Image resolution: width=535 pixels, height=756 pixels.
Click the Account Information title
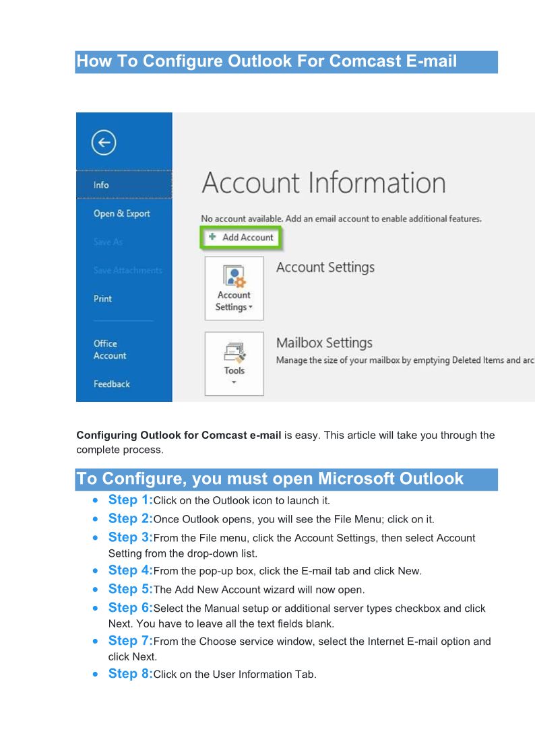323,183
